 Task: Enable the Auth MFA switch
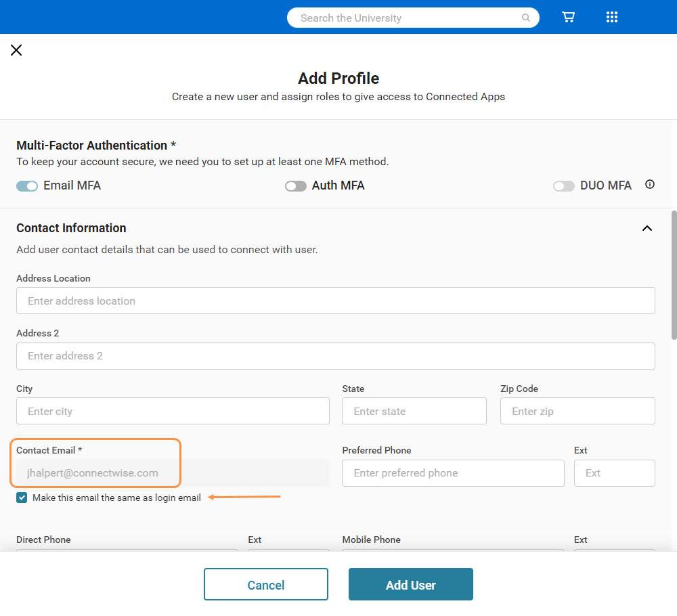[296, 186]
